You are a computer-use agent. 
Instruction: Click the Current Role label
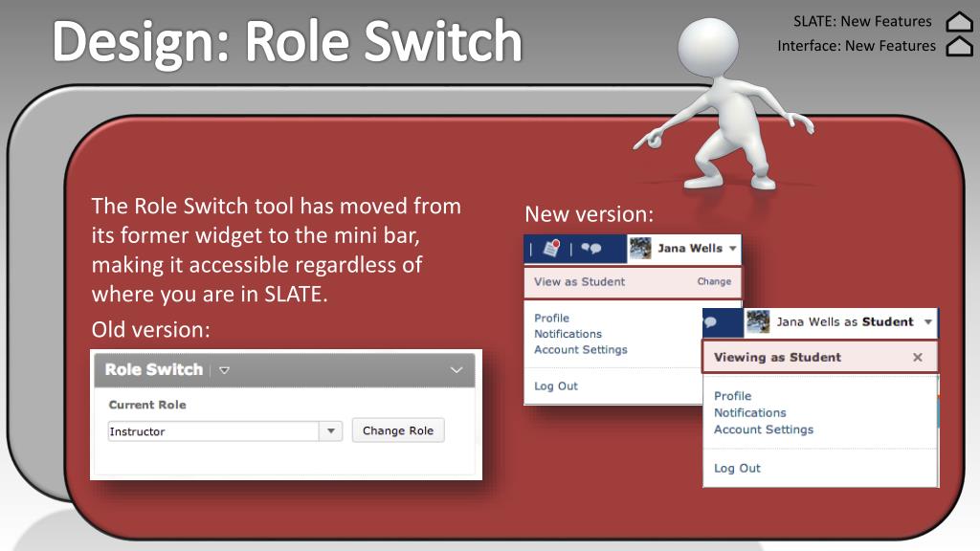(147, 405)
